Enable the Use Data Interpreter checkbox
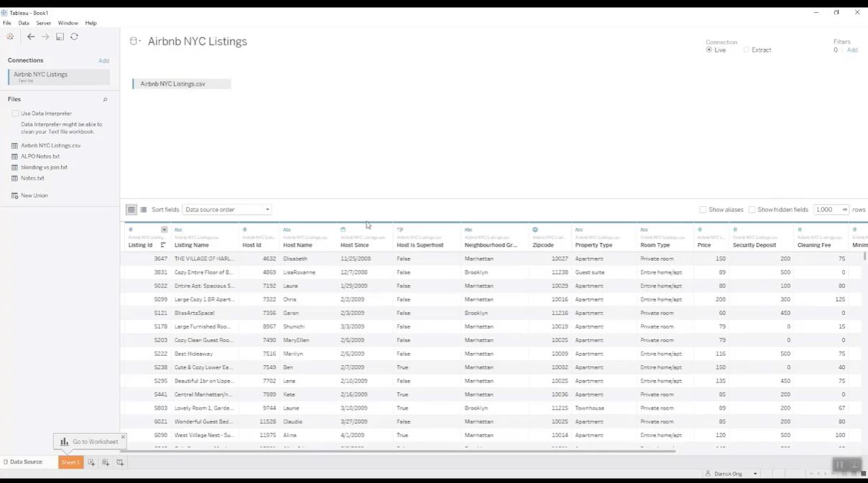The height and width of the screenshot is (483, 868). point(15,114)
